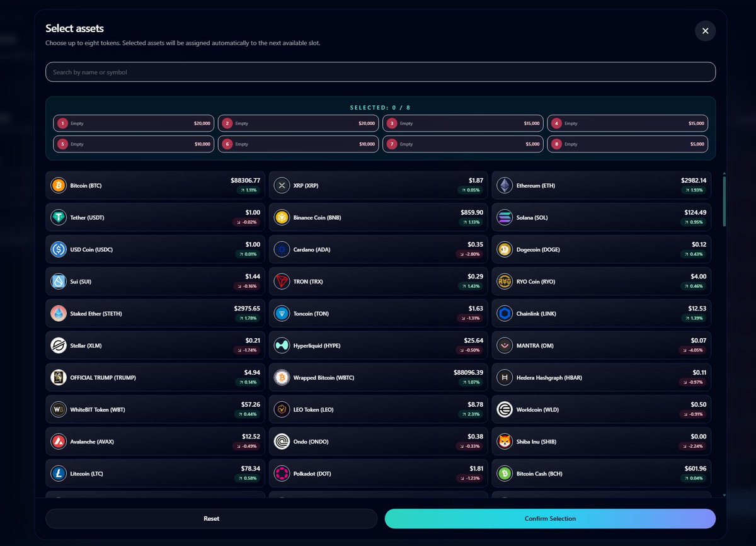The height and width of the screenshot is (546, 756).
Task: Click the Toncoin (TON) icon
Action: point(282,314)
